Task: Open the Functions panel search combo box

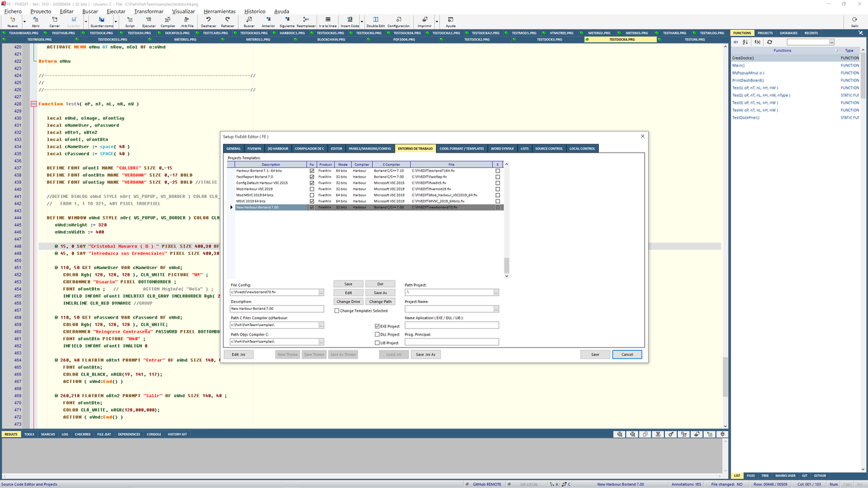Action: (x=810, y=42)
